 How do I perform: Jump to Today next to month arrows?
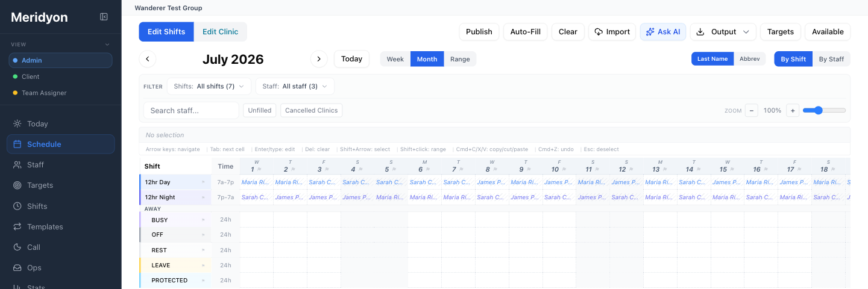point(351,59)
